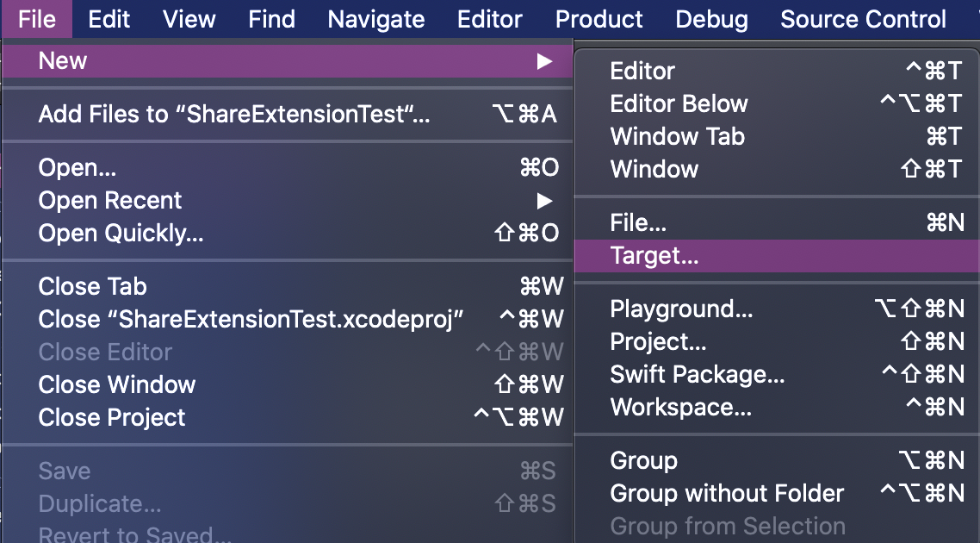Select Target… from the New submenu

654,256
